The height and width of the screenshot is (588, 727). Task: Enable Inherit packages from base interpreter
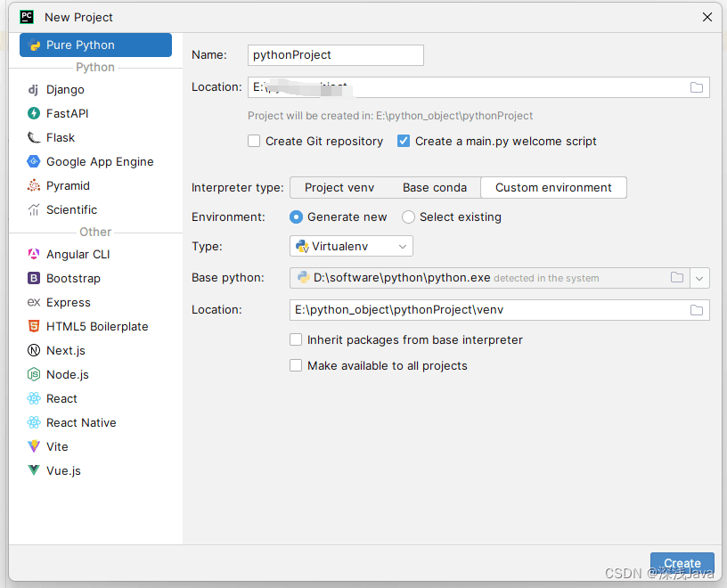[296, 339]
